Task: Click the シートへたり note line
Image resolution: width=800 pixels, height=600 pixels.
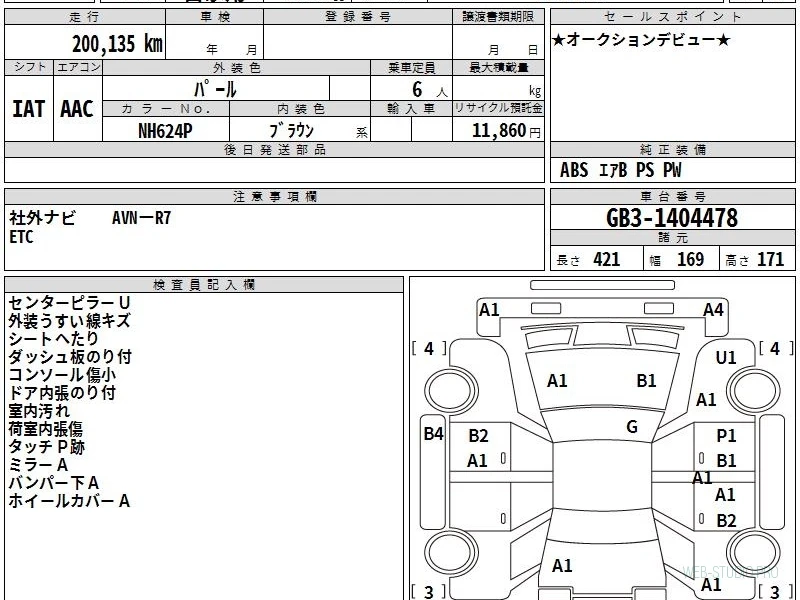Action: point(53,339)
